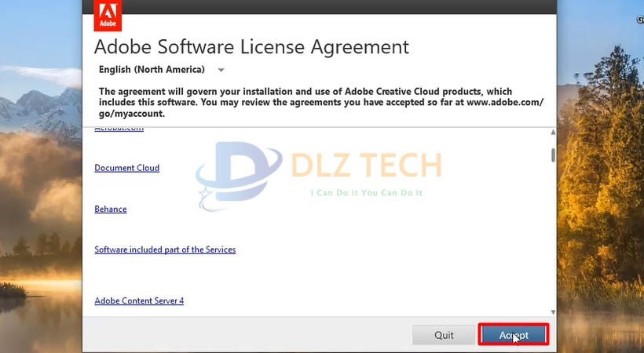Click the scrollbar down arrow
This screenshot has width=644, height=353.
coord(553,311)
